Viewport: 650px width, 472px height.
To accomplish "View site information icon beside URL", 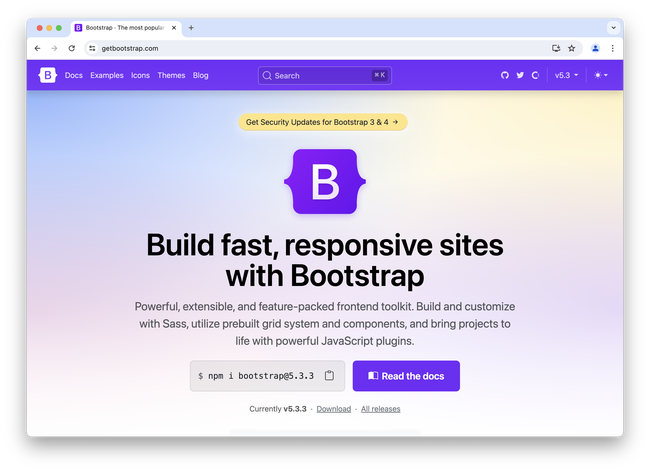I will click(92, 48).
